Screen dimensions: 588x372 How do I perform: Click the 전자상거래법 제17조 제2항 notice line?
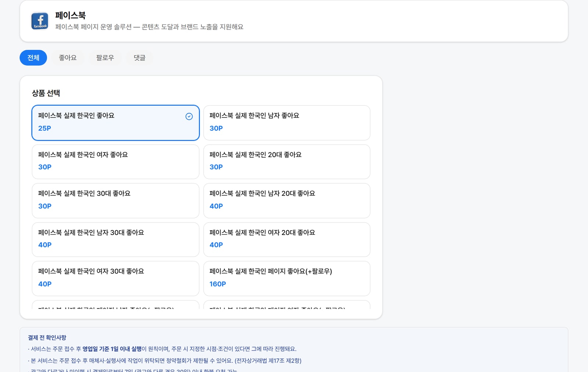[165, 361]
